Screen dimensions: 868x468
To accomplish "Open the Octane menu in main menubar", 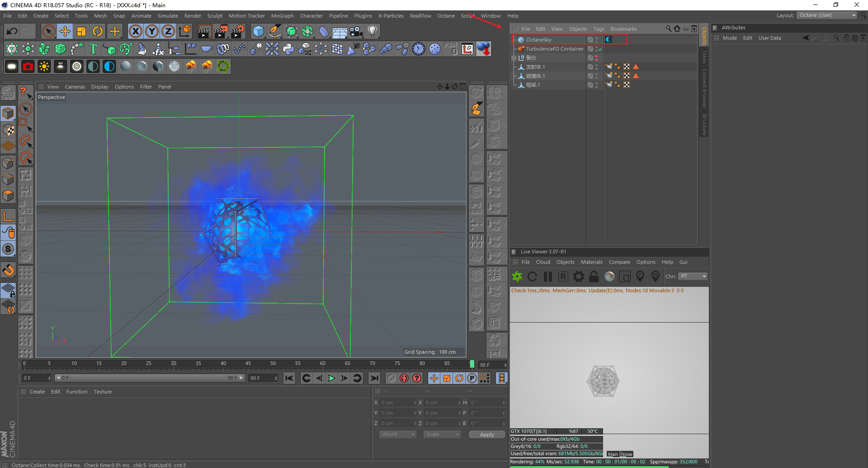I will [x=446, y=16].
